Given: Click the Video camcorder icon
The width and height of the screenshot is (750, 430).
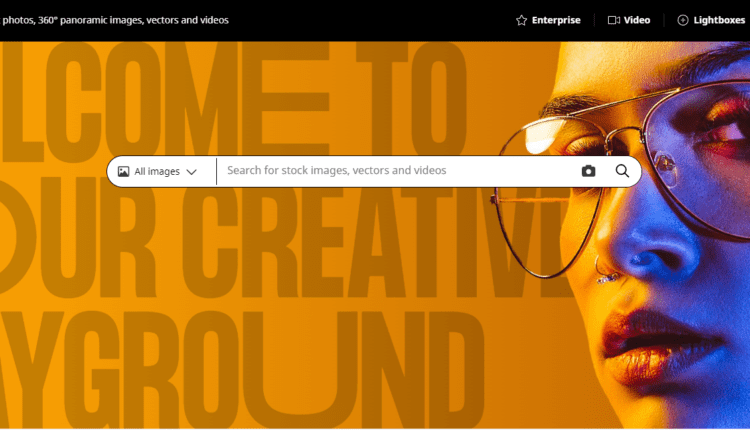Looking at the screenshot, I should 614,20.
